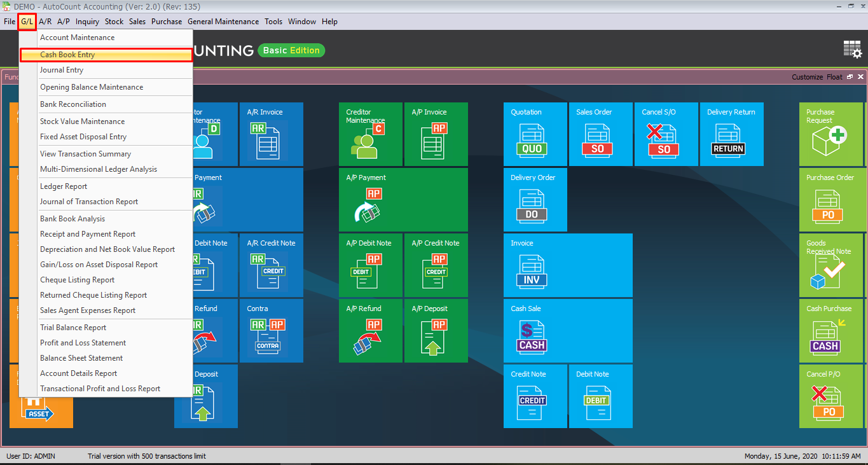868x465 pixels.
Task: Open the A/P Debit Note tile
Action: (x=371, y=265)
